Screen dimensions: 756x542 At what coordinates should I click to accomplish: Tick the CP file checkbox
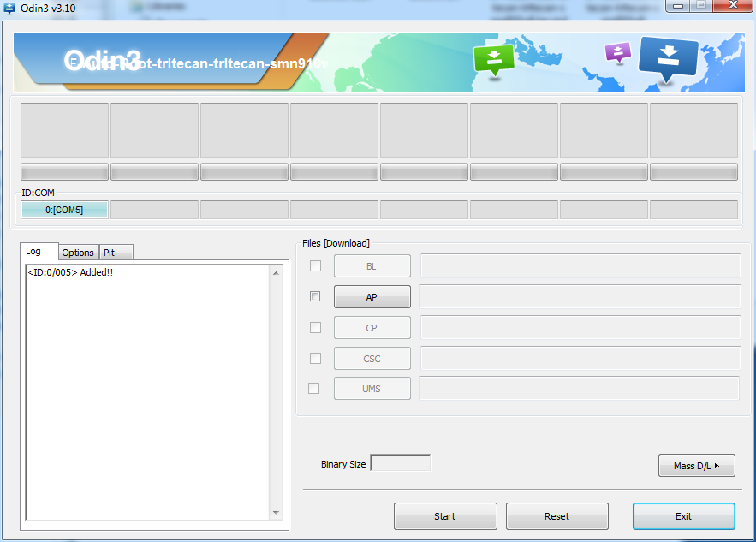tap(315, 327)
